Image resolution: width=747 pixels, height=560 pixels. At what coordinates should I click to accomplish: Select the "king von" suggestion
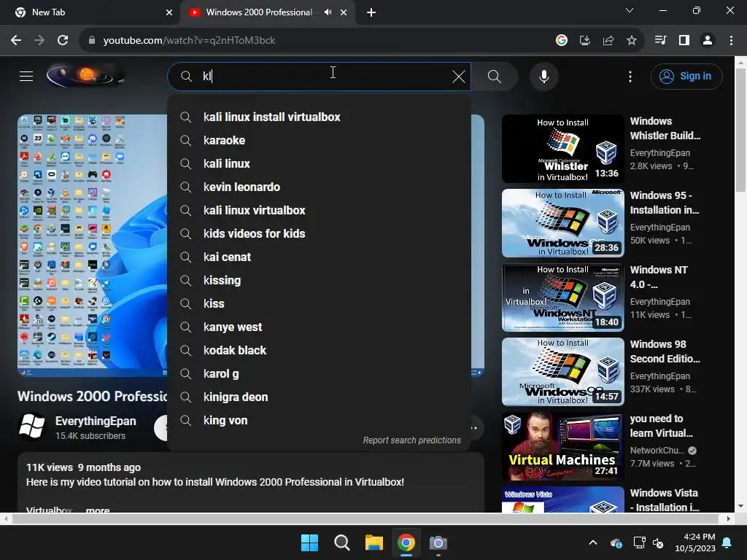319,421
